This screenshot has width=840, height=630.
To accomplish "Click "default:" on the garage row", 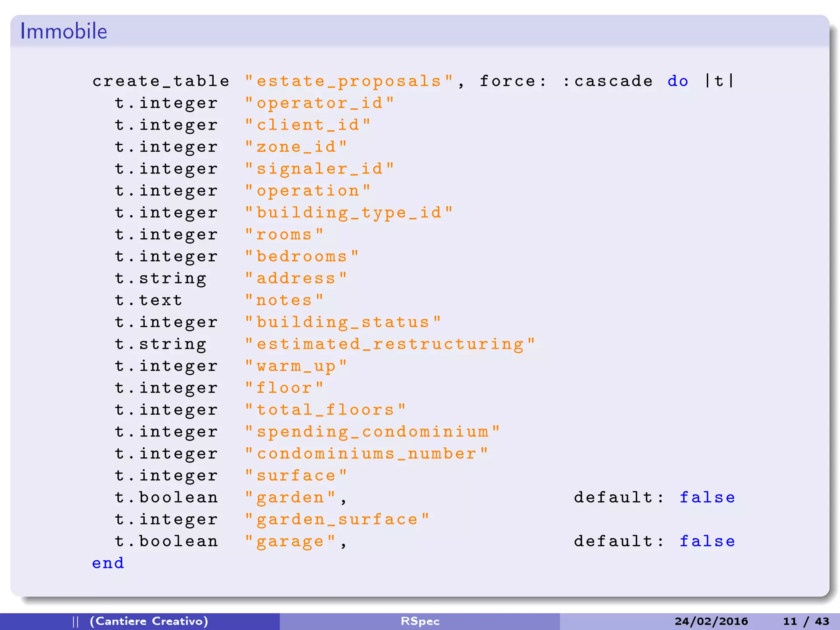I will coord(619,541).
